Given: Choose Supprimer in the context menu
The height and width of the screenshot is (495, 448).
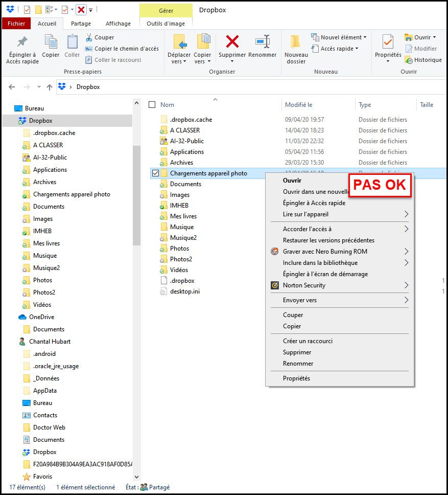Looking at the screenshot, I should (x=340, y=352).
